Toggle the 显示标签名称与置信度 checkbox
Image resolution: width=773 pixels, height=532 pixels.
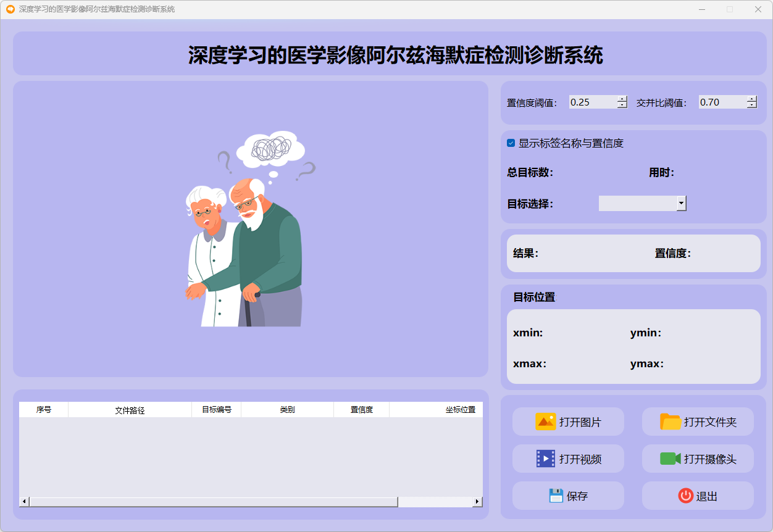coord(511,143)
